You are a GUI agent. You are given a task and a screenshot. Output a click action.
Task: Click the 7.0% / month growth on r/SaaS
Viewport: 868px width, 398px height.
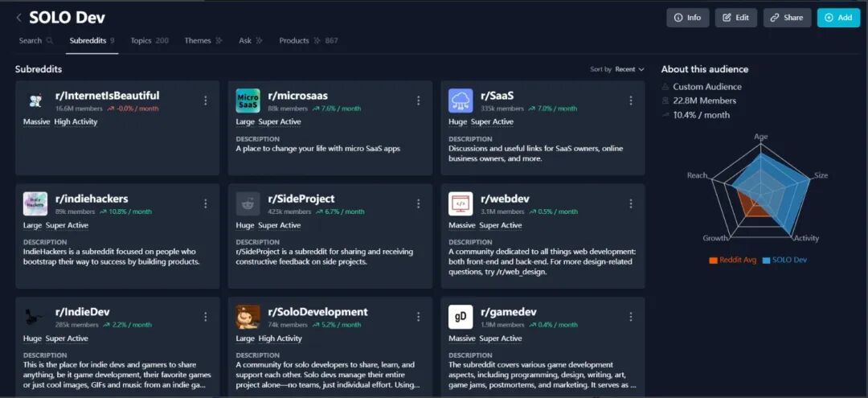coord(552,109)
